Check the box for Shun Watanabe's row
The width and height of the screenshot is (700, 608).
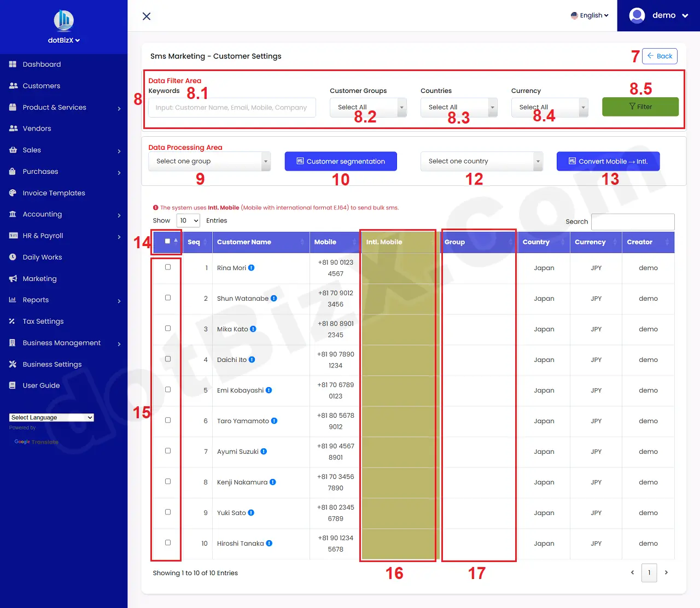pyautogui.click(x=168, y=298)
